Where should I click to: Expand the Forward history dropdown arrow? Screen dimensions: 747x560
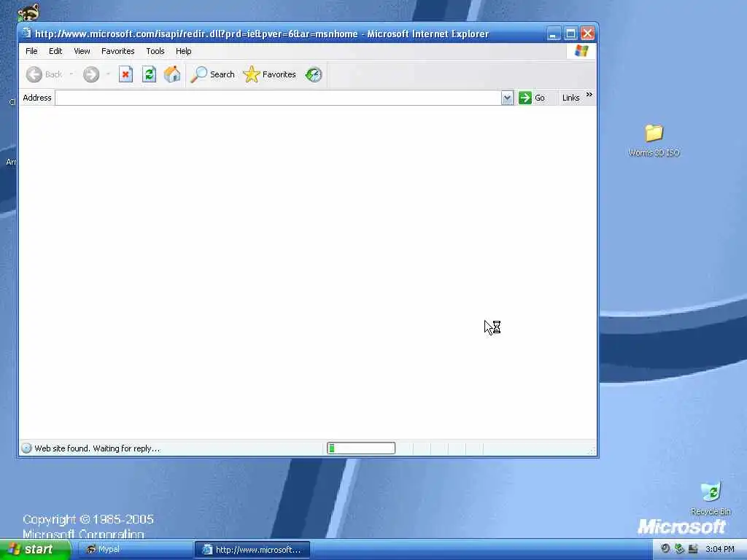[x=108, y=74]
